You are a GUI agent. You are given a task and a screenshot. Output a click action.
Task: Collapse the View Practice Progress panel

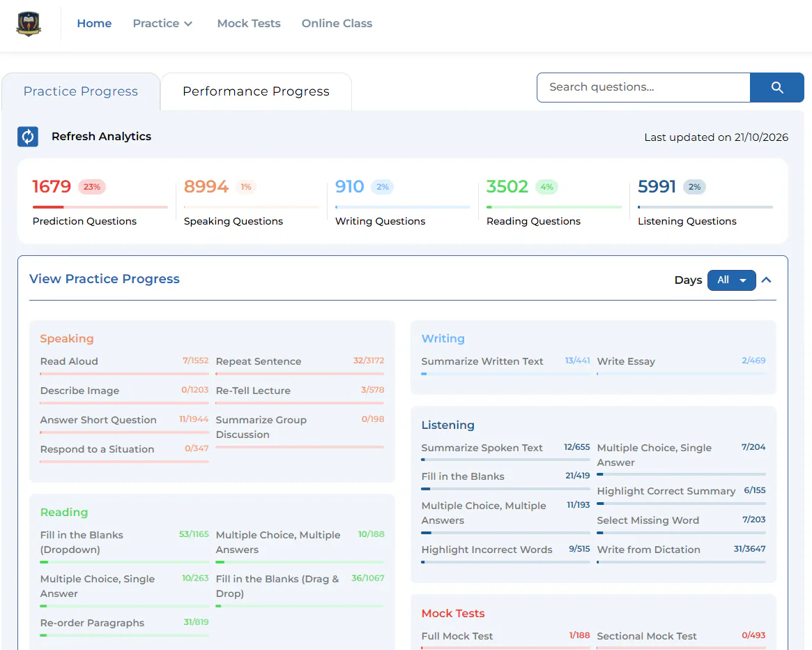[x=767, y=280]
